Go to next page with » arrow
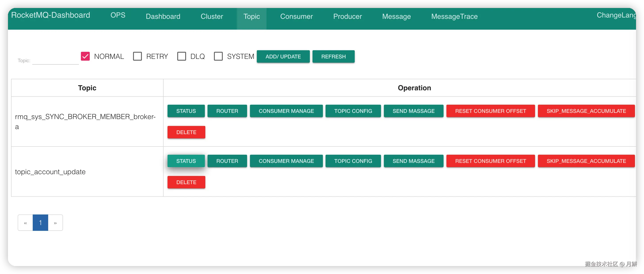This screenshot has height=274, width=644. click(55, 223)
